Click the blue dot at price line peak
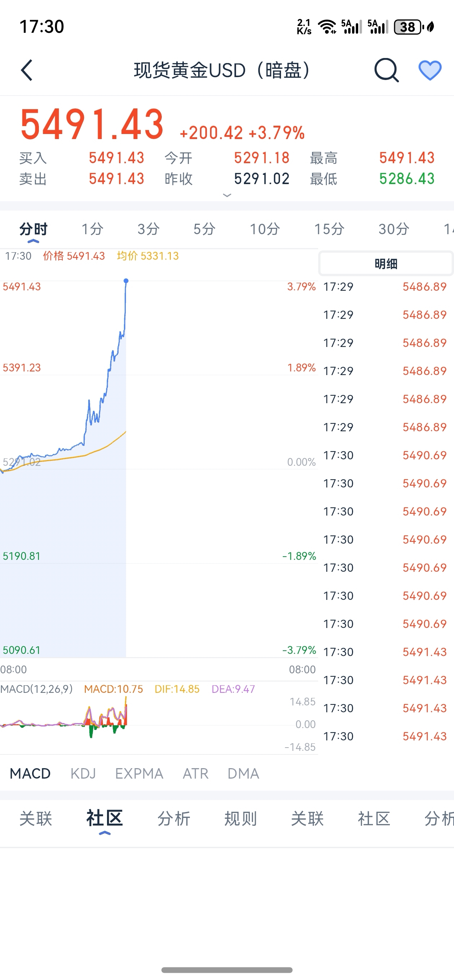 click(x=126, y=281)
